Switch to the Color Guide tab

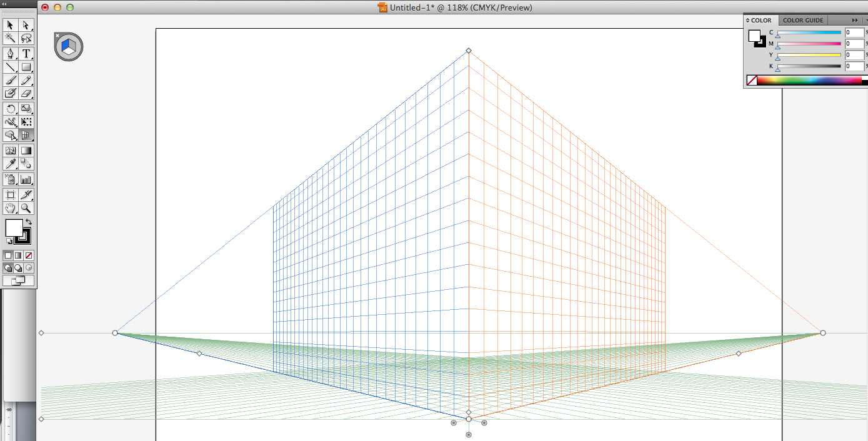[x=803, y=21]
